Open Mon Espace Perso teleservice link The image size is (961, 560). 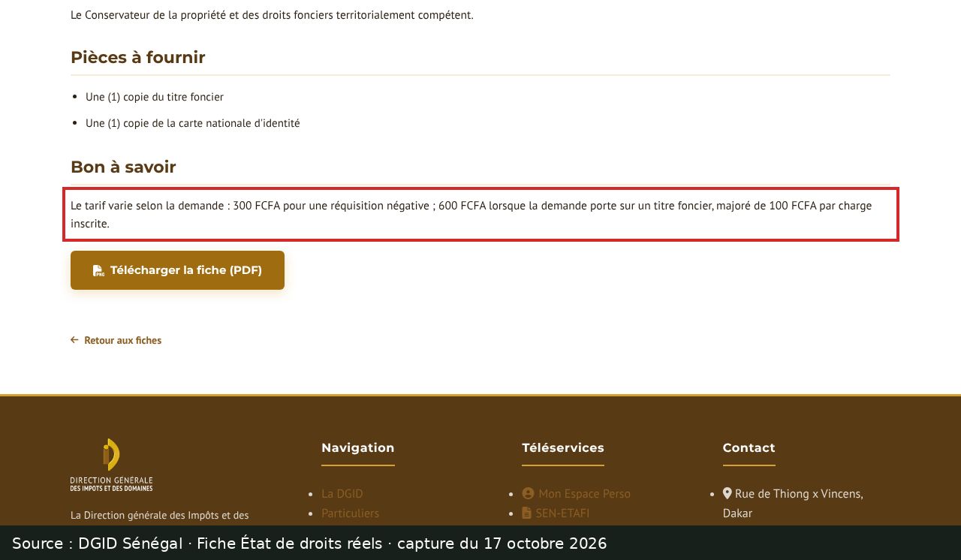[x=577, y=493]
